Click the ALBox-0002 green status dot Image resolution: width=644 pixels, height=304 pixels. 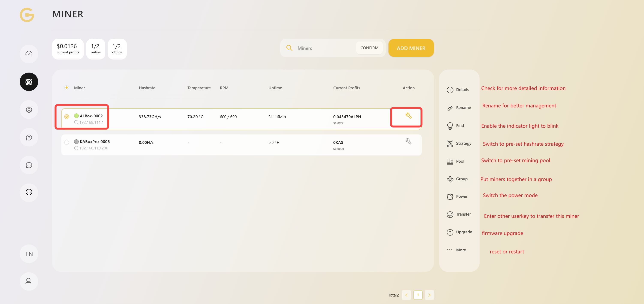[77, 116]
